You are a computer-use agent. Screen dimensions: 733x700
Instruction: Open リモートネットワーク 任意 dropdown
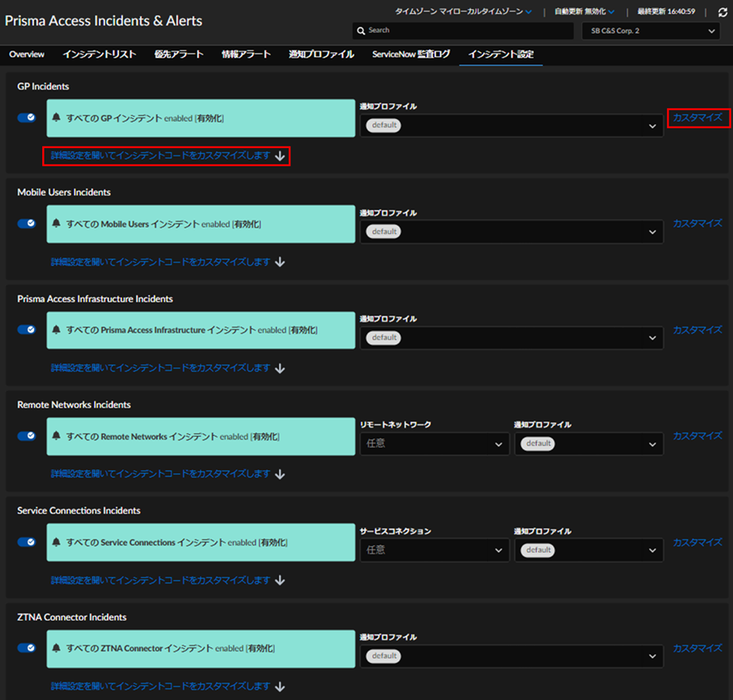(x=434, y=443)
